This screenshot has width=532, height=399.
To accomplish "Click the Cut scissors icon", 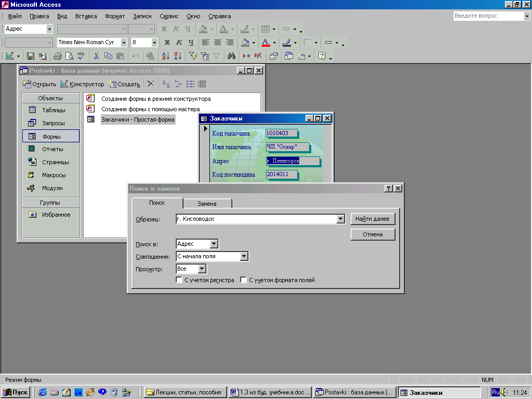I will click(x=96, y=56).
